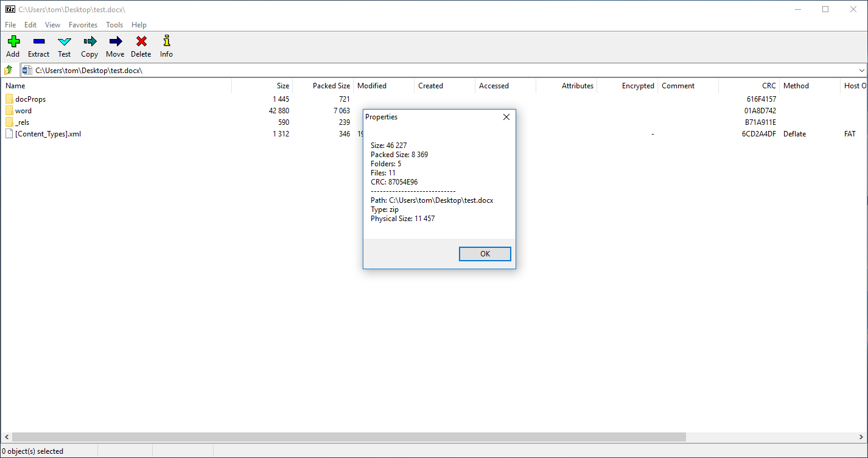Screen dimensions: 868x458
Task: Sort by the Method column header
Action: coord(810,86)
